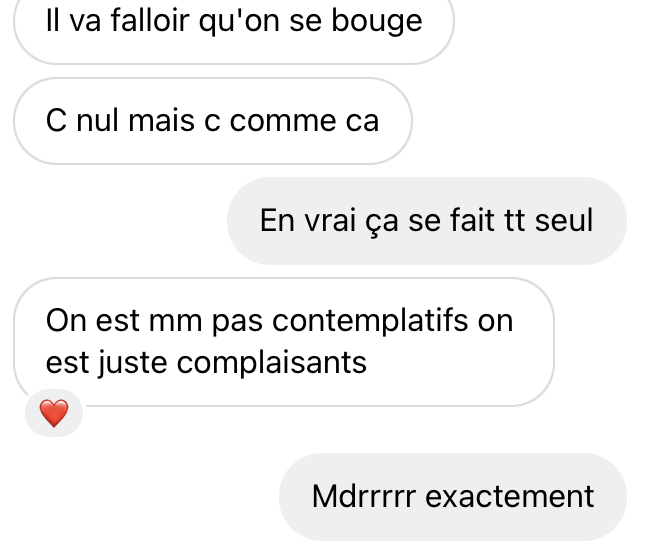647x549 pixels.
Task: Click the word "complaisants" in the received message
Action: click(272, 364)
